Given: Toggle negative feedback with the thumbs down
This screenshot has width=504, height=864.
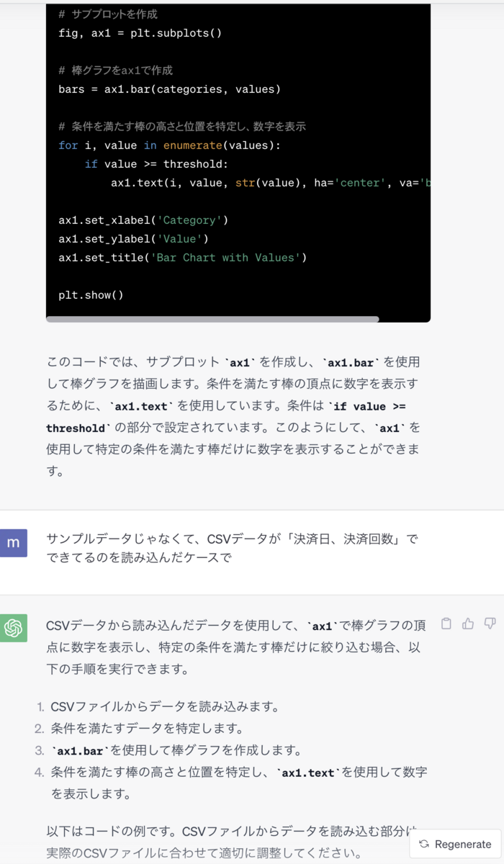Looking at the screenshot, I should tap(488, 624).
